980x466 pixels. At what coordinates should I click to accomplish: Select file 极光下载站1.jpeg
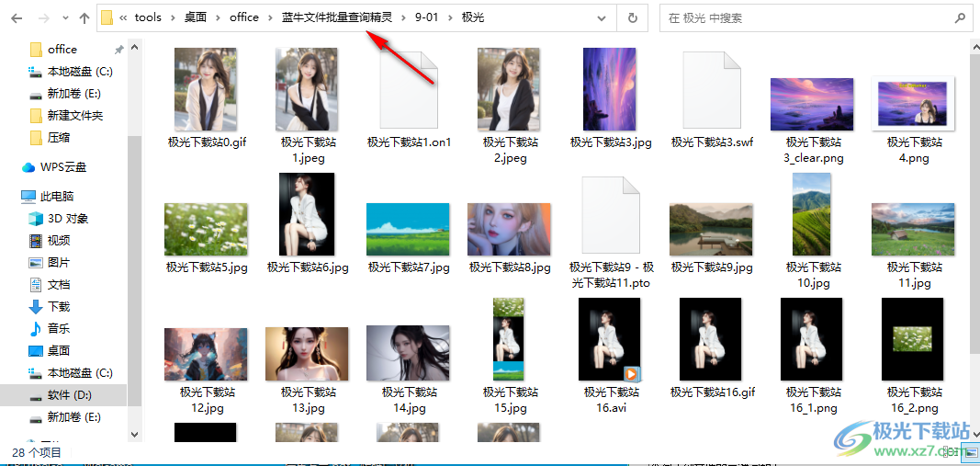[x=308, y=106]
